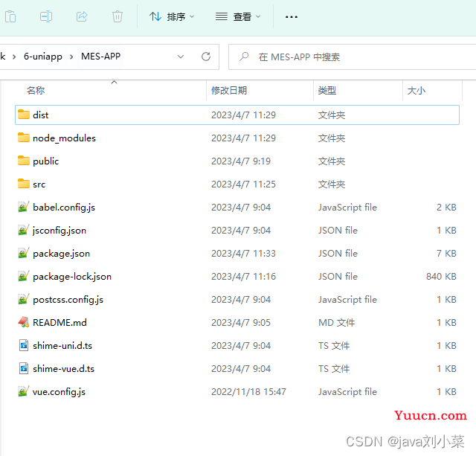Sort by 大小 column header
476x456 pixels.
click(416, 90)
